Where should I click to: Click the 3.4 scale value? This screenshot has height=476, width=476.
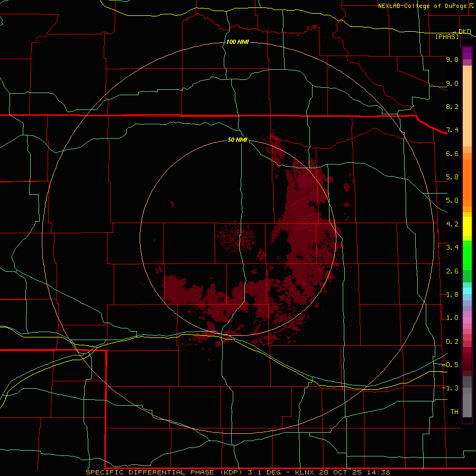coord(452,248)
